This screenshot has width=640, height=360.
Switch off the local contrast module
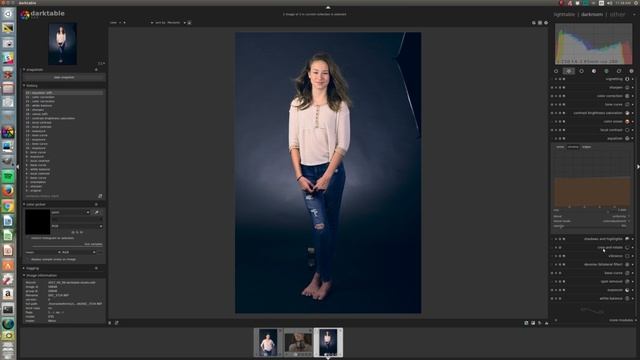coord(552,130)
